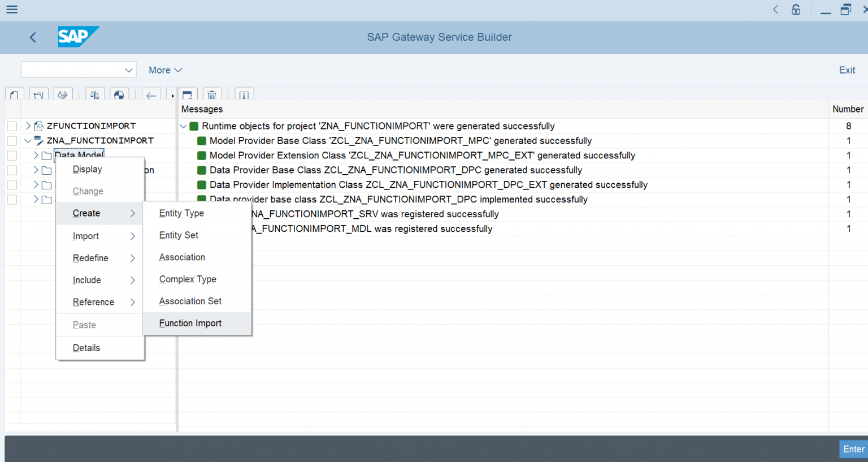Viewport: 868px width, 462px height.
Task: Click the information toolbar icon
Action: pos(244,94)
